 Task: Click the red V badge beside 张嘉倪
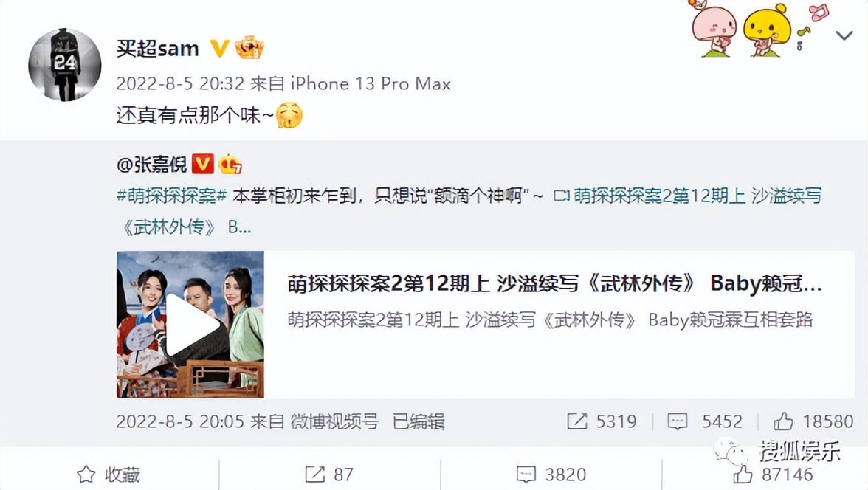tap(202, 164)
